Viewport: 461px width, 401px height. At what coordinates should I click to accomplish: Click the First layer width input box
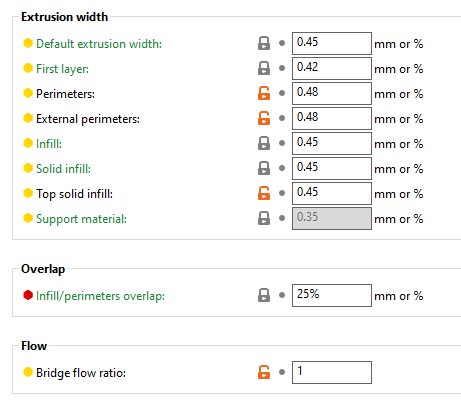332,68
